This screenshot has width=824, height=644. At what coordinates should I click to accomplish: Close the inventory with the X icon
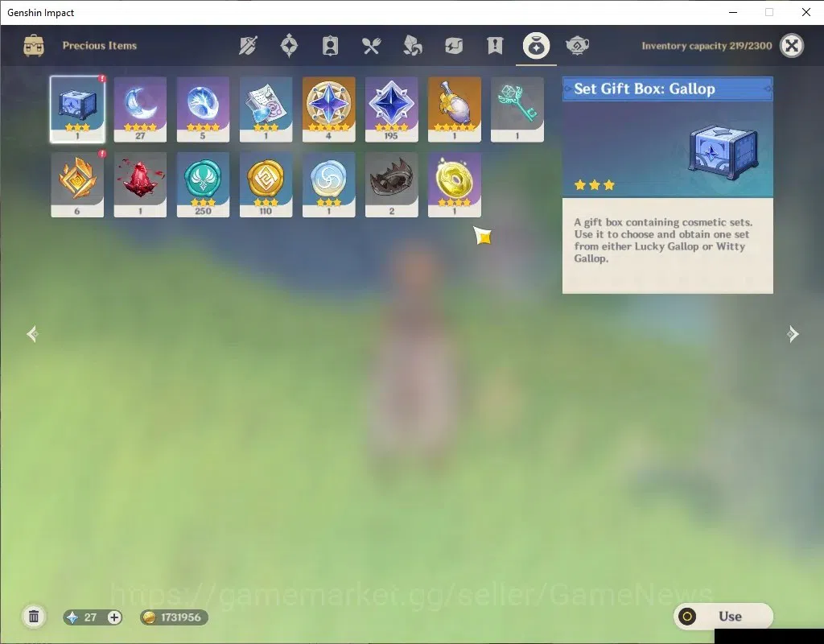click(x=792, y=46)
